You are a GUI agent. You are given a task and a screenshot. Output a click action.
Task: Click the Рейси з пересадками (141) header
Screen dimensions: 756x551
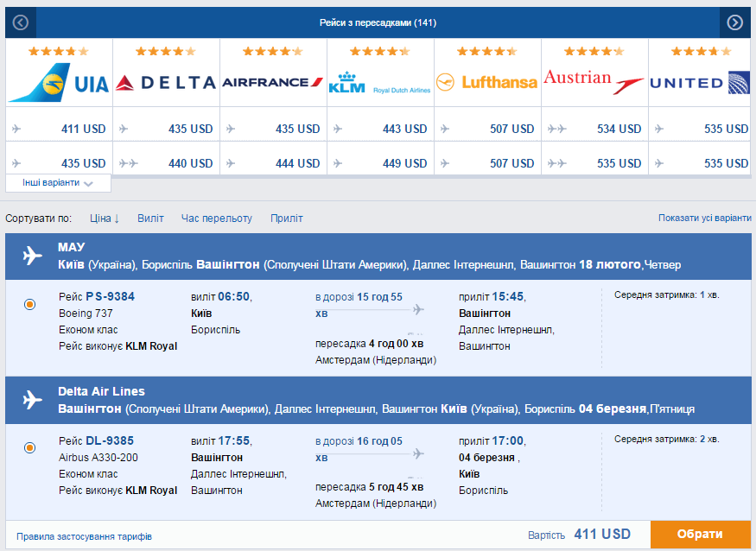point(378,22)
